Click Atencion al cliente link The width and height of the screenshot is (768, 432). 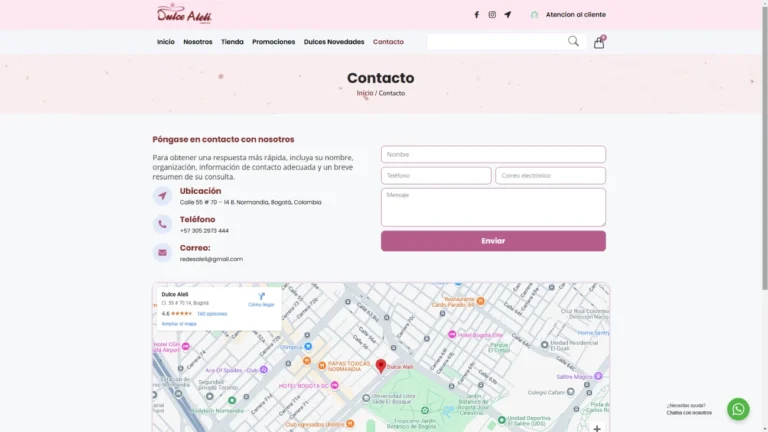576,15
